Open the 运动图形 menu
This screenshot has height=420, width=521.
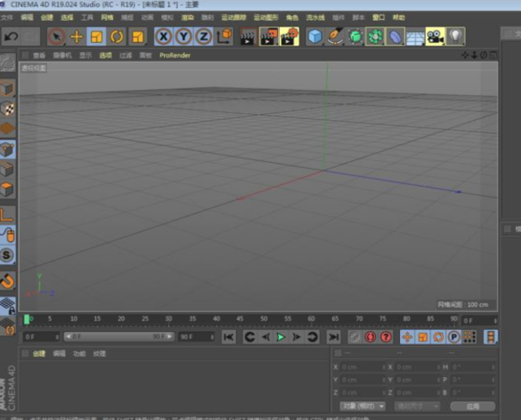point(266,18)
